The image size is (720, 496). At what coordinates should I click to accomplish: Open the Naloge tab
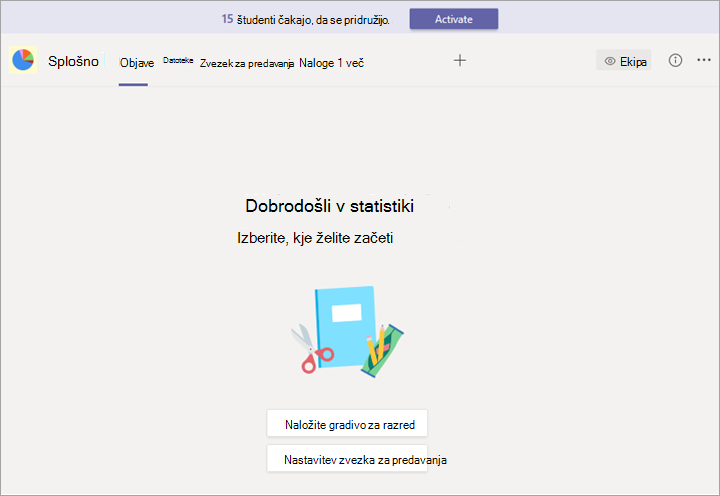tap(316, 63)
